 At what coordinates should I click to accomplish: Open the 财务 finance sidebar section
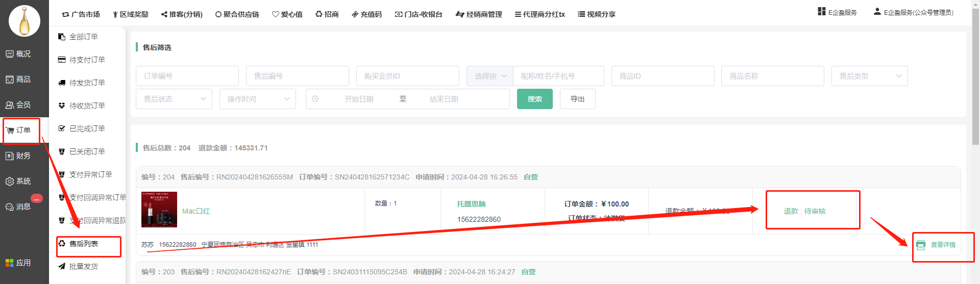pos(18,156)
